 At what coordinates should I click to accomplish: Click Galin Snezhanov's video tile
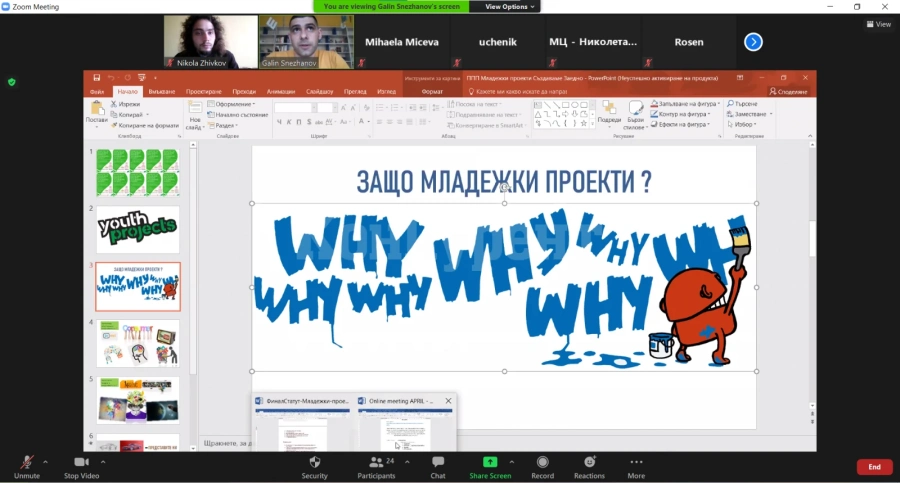point(306,42)
